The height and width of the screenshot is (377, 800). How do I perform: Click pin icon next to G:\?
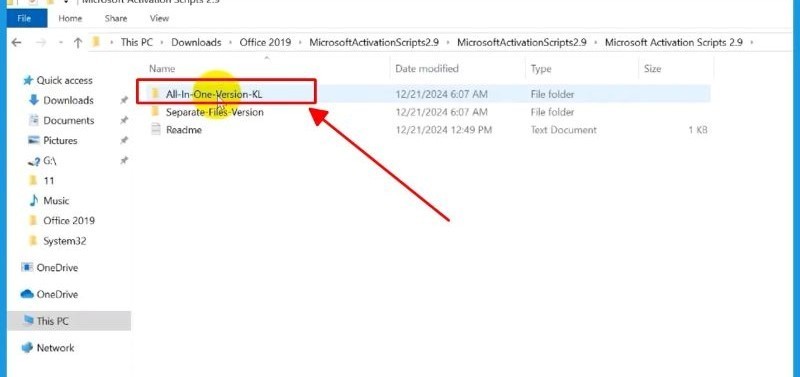pyautogui.click(x=123, y=160)
